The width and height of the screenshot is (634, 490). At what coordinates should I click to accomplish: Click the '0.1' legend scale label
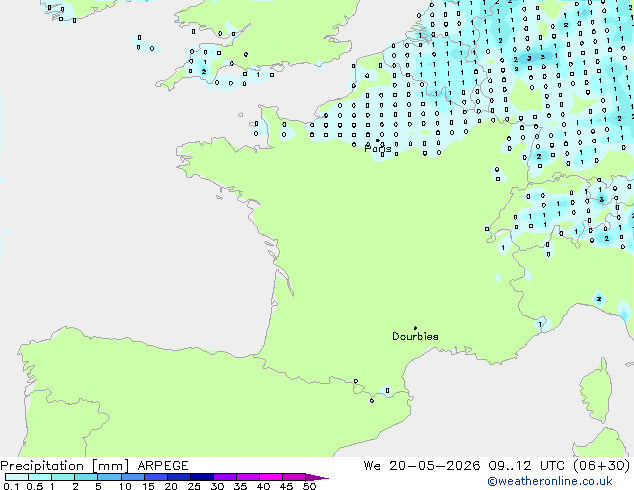pyautogui.click(x=11, y=486)
